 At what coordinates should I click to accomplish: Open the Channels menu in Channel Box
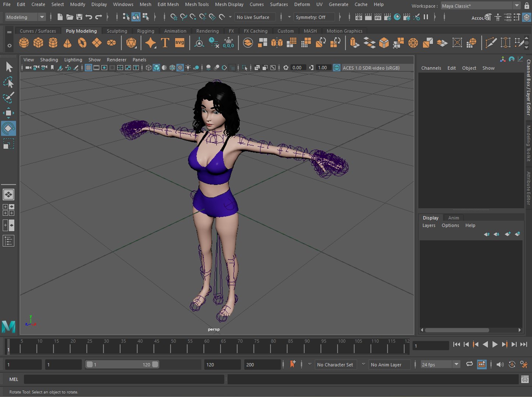pos(431,68)
